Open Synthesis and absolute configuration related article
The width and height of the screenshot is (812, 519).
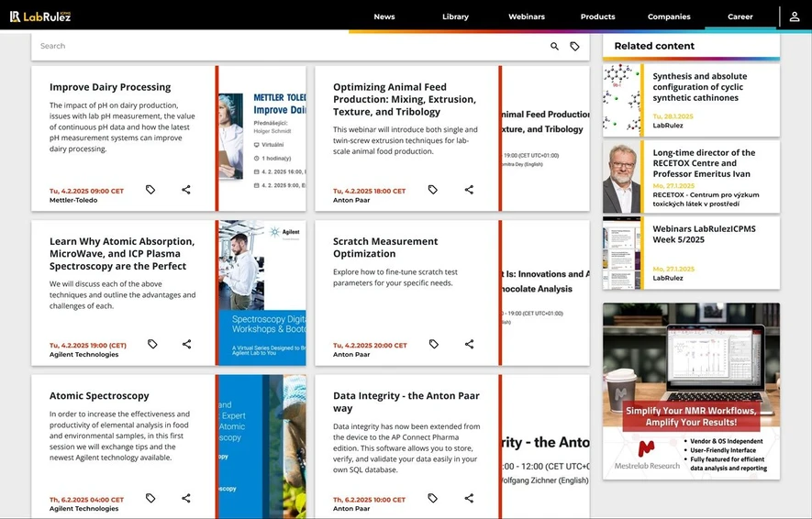(700, 87)
